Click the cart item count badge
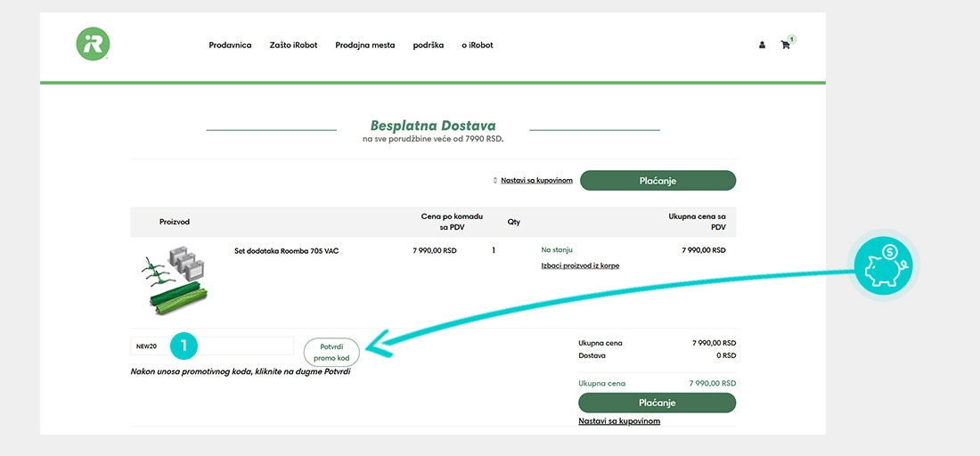980x456 pixels. click(792, 38)
